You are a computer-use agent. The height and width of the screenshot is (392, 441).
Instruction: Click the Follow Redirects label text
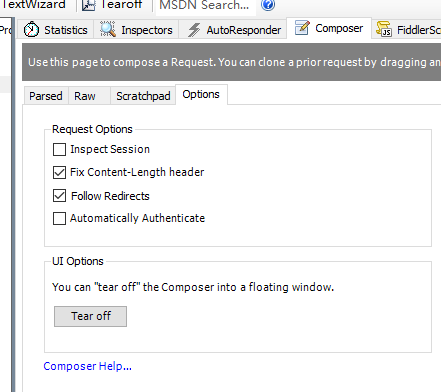tap(110, 196)
